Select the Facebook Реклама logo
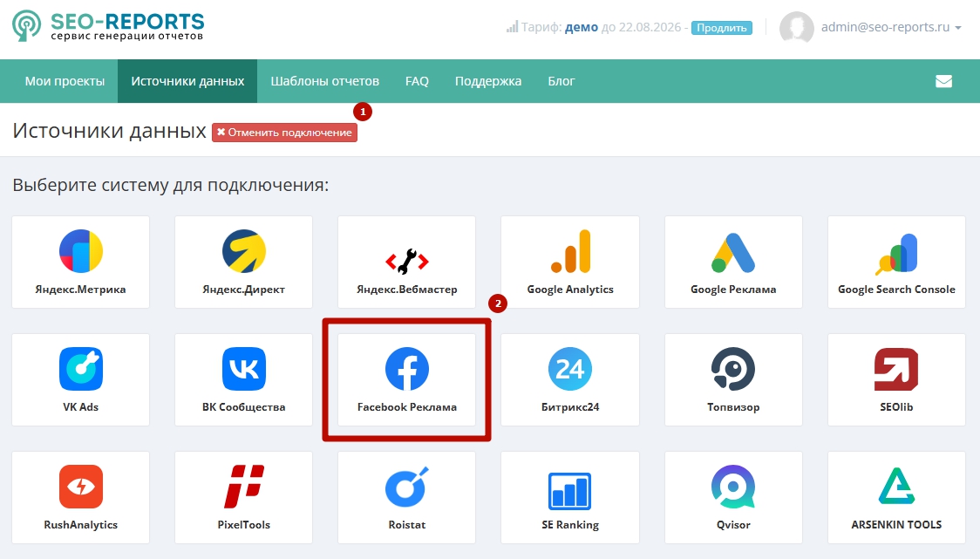The width and height of the screenshot is (980, 559). click(x=407, y=369)
